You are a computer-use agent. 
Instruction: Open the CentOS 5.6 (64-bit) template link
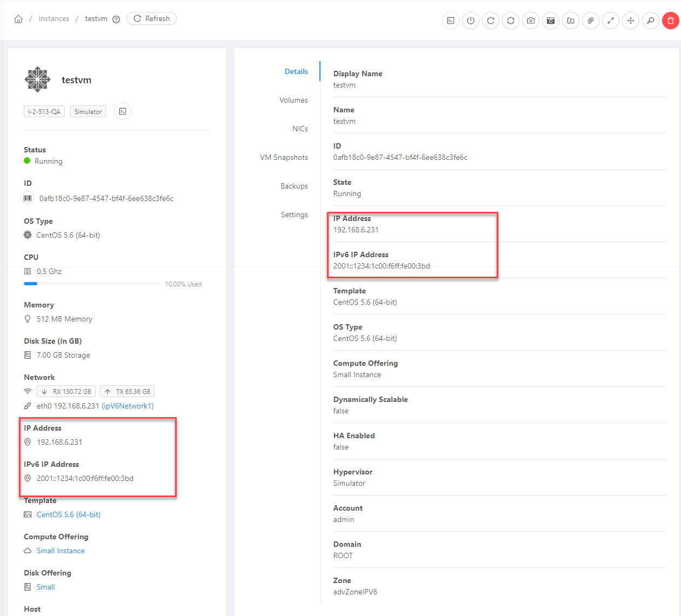tap(69, 514)
